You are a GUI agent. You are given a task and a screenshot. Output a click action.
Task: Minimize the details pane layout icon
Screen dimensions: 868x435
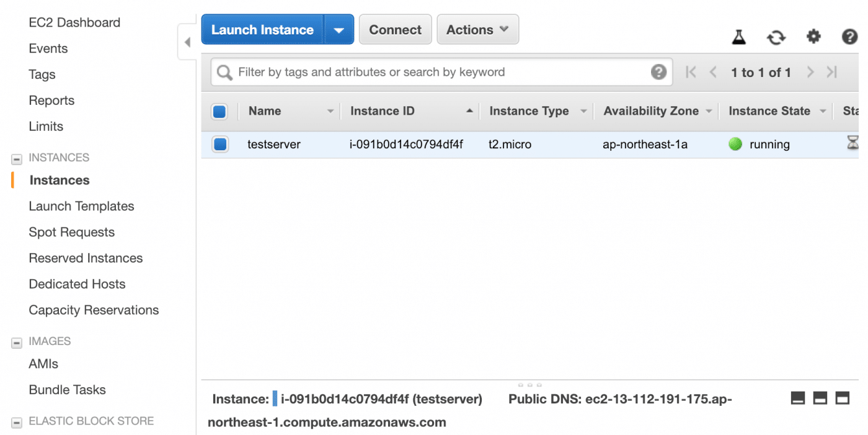(798, 398)
